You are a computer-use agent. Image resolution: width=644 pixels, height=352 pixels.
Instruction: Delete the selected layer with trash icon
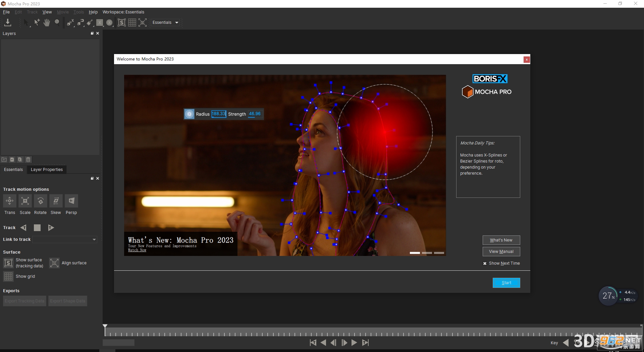tap(28, 160)
